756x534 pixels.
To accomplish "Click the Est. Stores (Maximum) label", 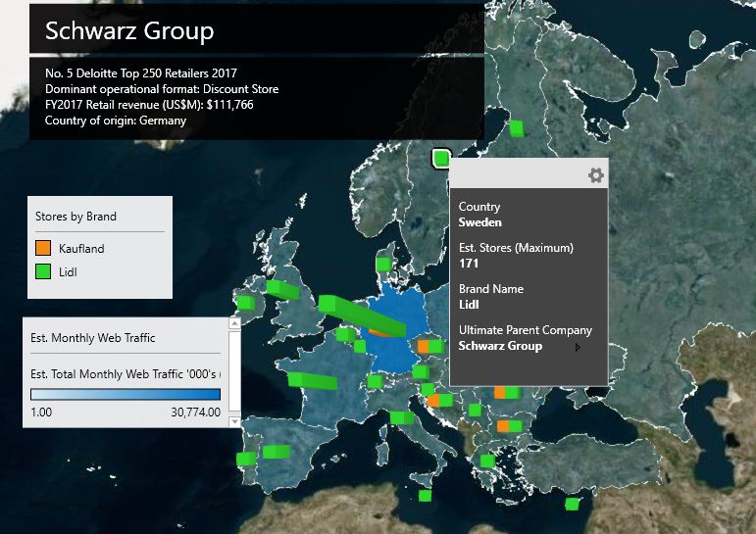I will click(516, 248).
